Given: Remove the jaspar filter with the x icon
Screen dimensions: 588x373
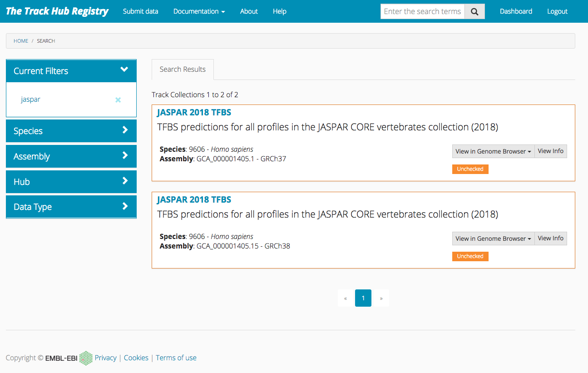Looking at the screenshot, I should 118,100.
